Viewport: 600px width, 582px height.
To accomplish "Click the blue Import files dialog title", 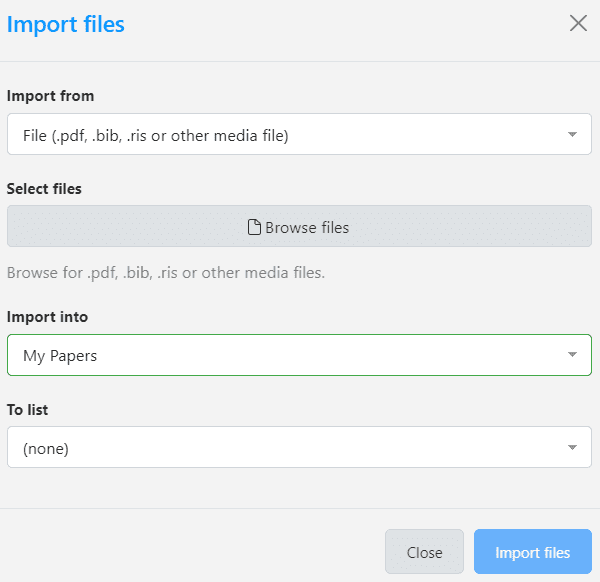I will [66, 24].
